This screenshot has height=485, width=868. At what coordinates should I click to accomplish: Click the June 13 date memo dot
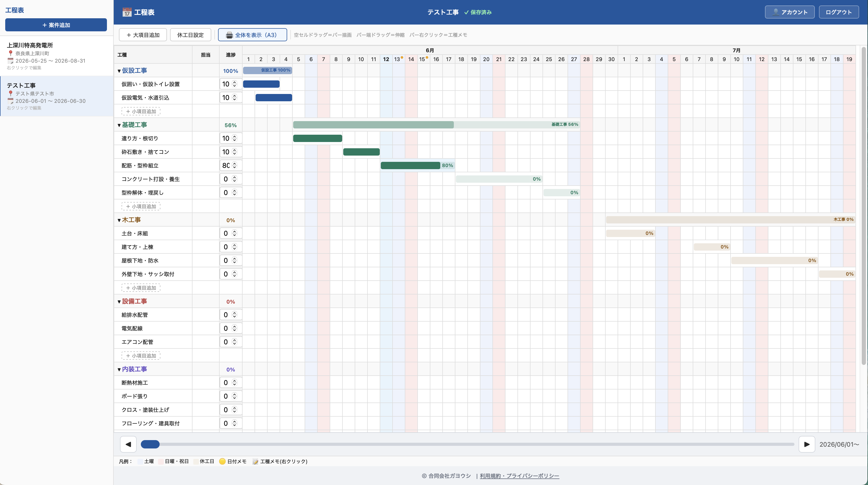[402, 57]
